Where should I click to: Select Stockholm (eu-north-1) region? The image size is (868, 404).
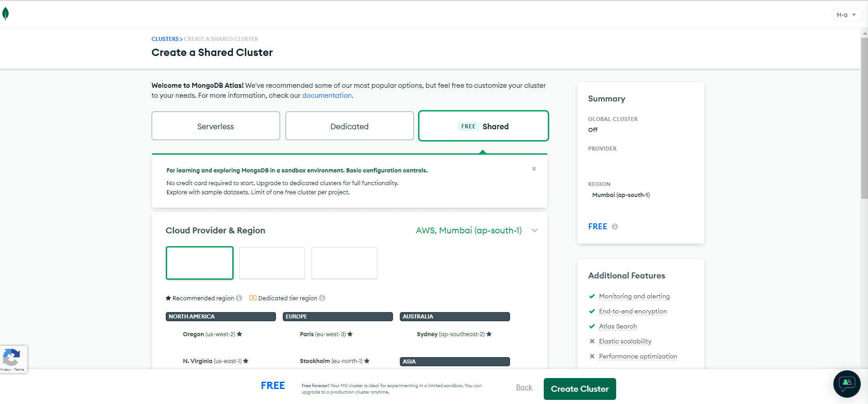click(335, 361)
